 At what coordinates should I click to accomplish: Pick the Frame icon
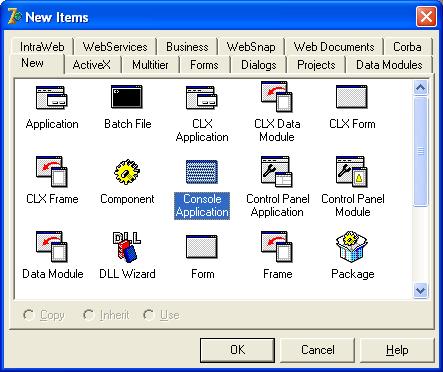[277, 247]
